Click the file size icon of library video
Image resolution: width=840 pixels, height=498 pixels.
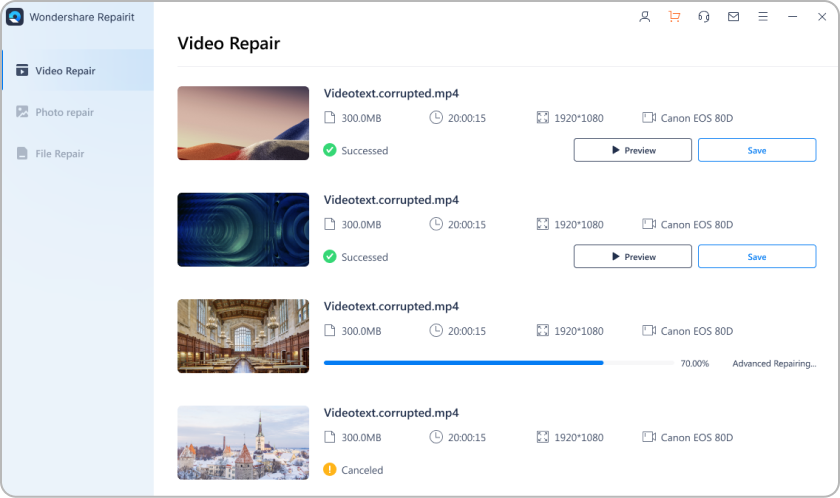(x=330, y=330)
